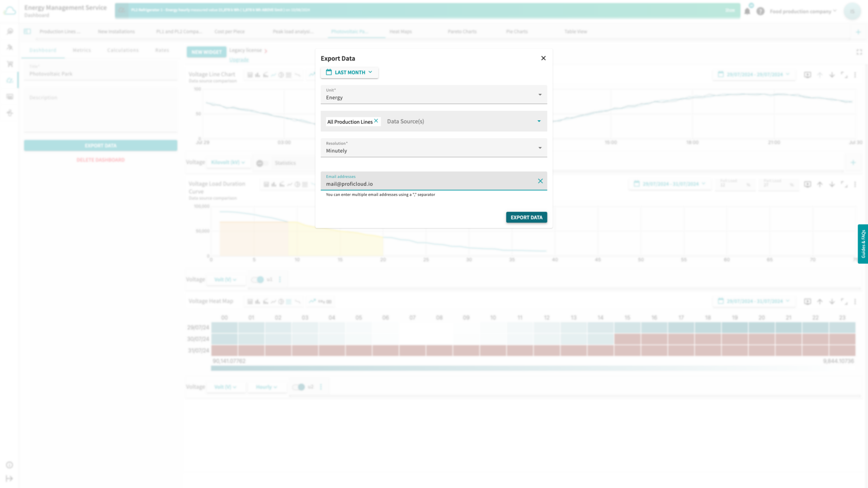Click the help icon next to the company name
Viewport: 868px width, 488px height.
coord(760,11)
